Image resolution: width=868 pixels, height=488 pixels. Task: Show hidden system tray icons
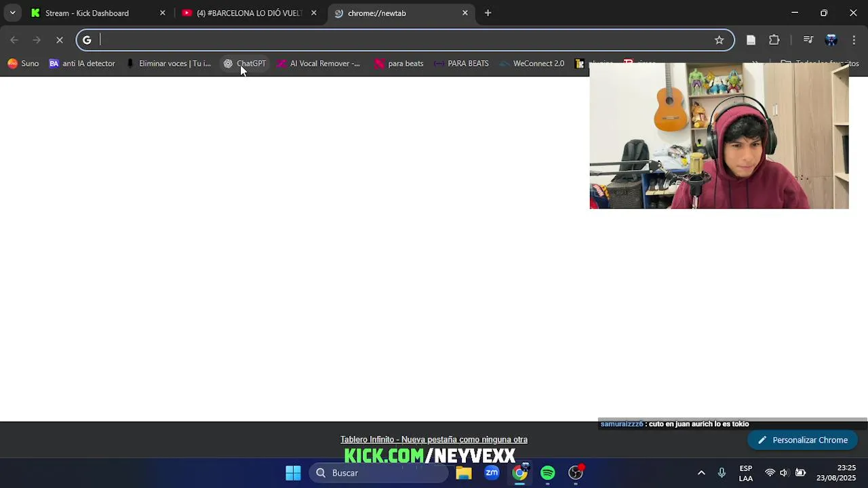pos(701,473)
